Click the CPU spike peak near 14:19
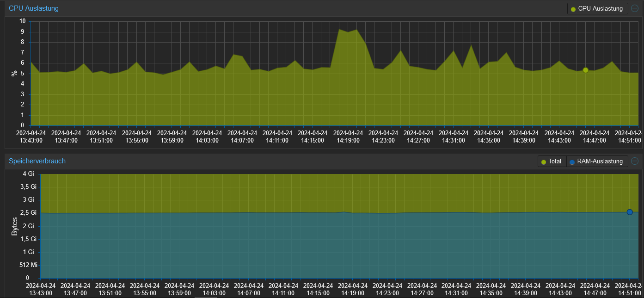Image resolution: width=644 pixels, height=298 pixels. click(x=340, y=29)
